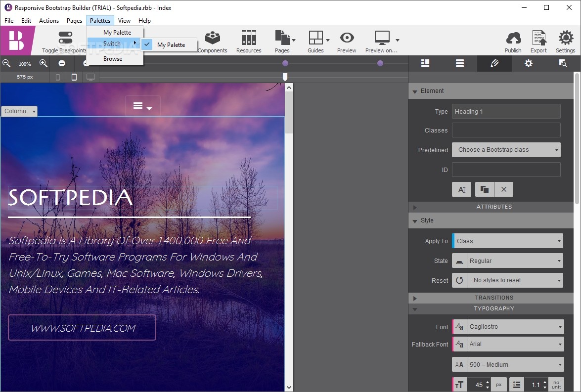Open the 500 – Medium weight dropdown
Image resolution: width=581 pixels, height=392 pixels.
[x=515, y=365]
